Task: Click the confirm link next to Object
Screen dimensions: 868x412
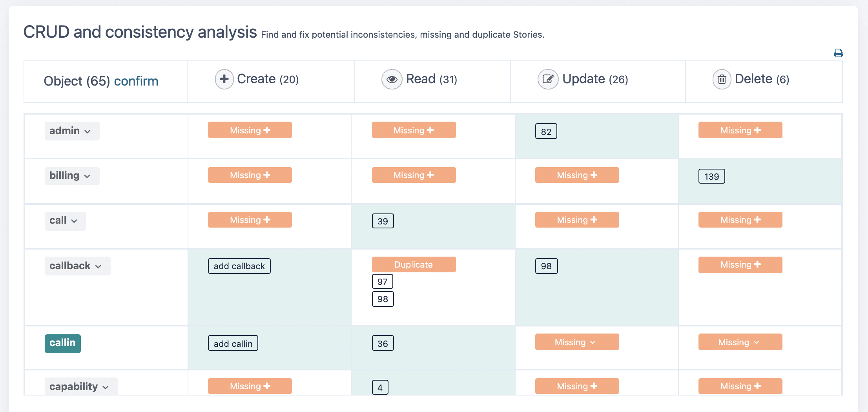Action: (136, 81)
